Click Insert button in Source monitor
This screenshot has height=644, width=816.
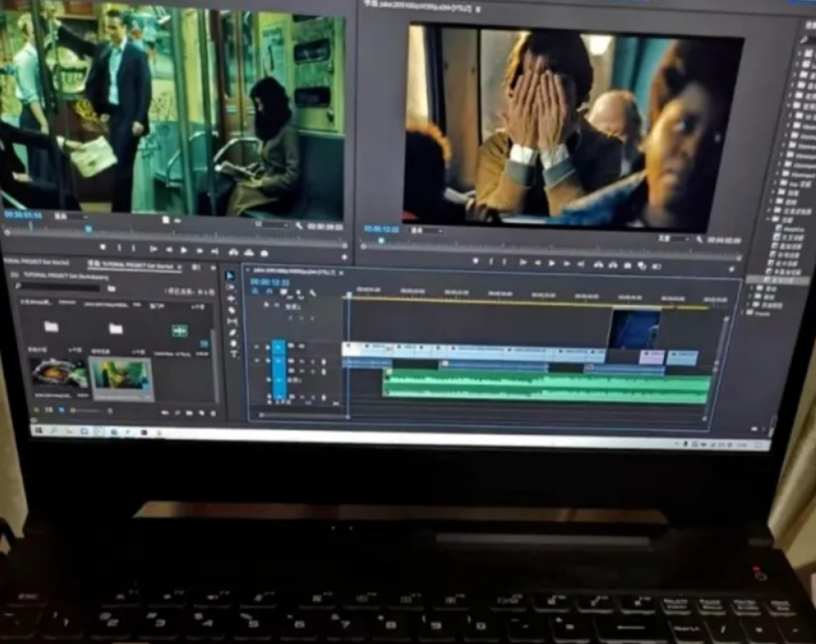point(233,252)
